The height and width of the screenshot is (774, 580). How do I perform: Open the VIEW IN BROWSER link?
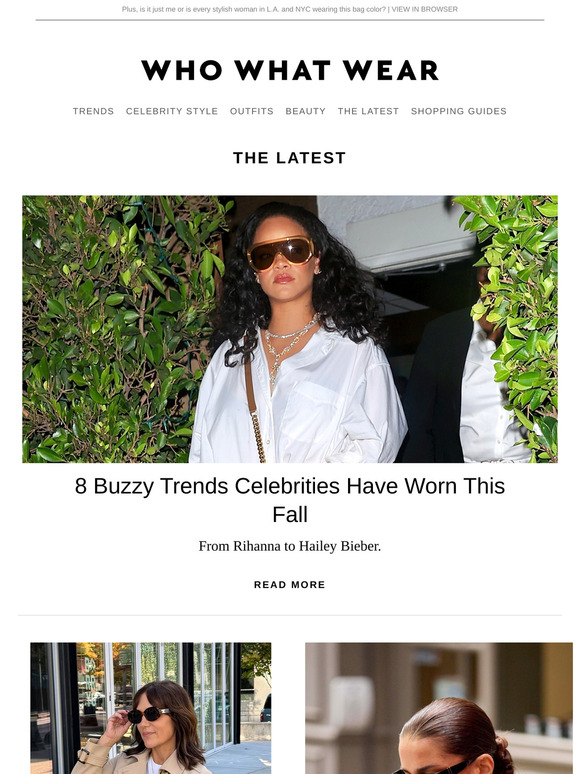[x=425, y=9]
